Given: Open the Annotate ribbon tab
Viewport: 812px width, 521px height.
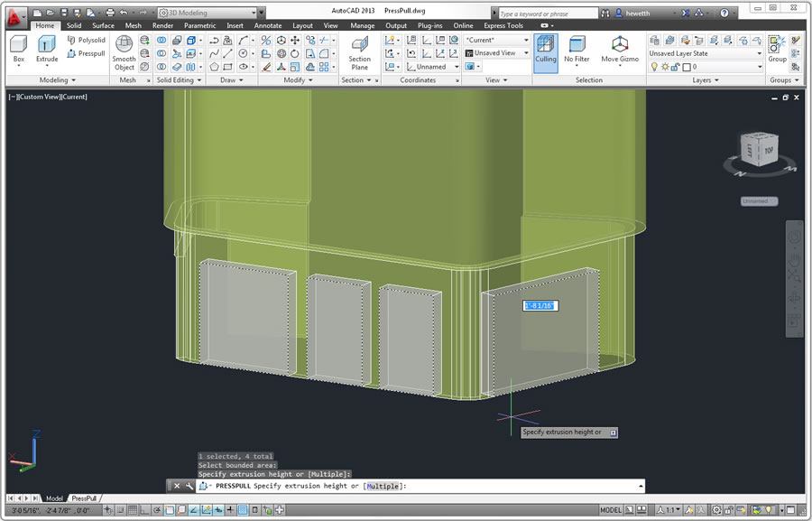Looking at the screenshot, I should (268, 25).
